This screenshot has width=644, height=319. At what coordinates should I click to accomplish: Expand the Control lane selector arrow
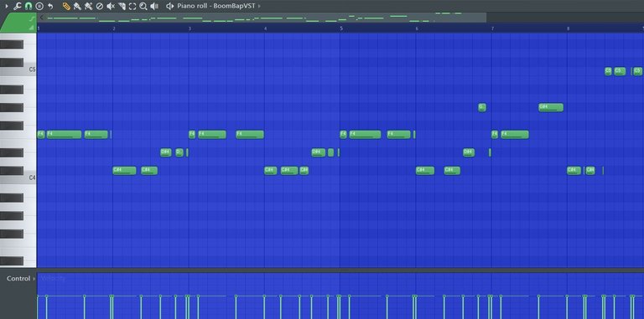point(34,279)
